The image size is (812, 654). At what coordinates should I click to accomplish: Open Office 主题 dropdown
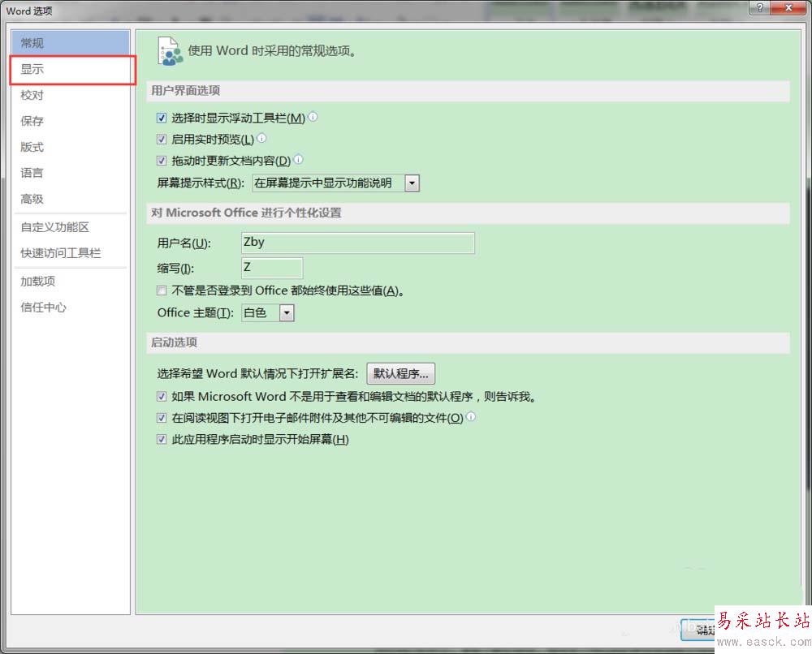coord(287,312)
